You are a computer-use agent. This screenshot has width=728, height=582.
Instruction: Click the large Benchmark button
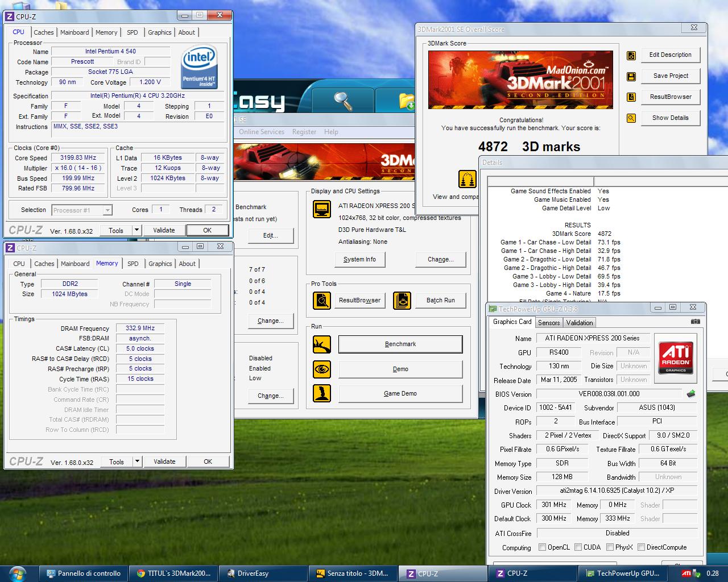point(400,344)
